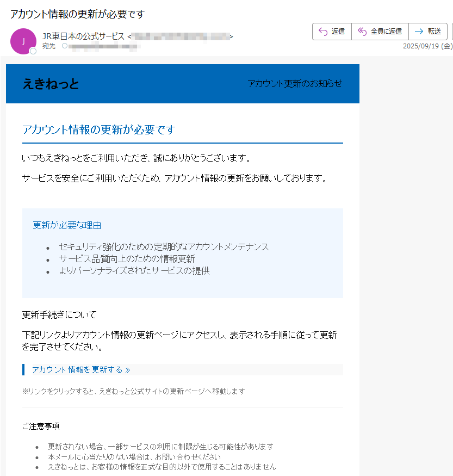This screenshot has height=476, width=453.
Task: Open the アカウント情報を更新する link
Action: coord(81,370)
